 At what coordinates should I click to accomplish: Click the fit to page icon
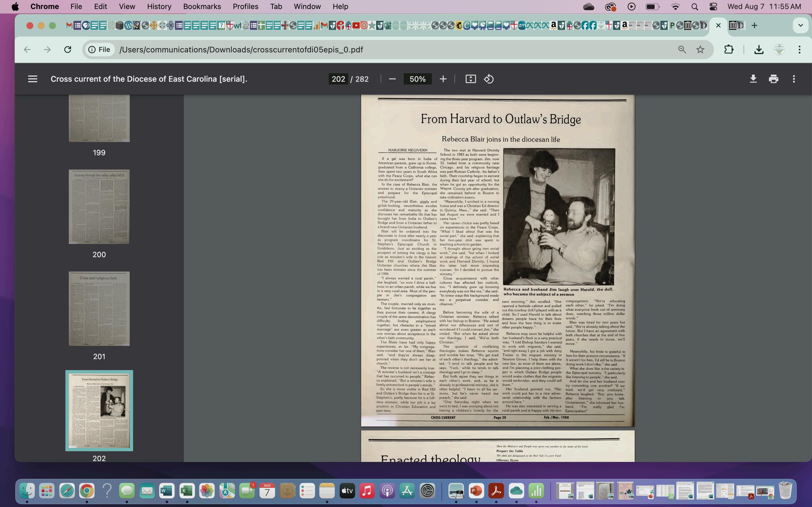pyautogui.click(x=470, y=79)
